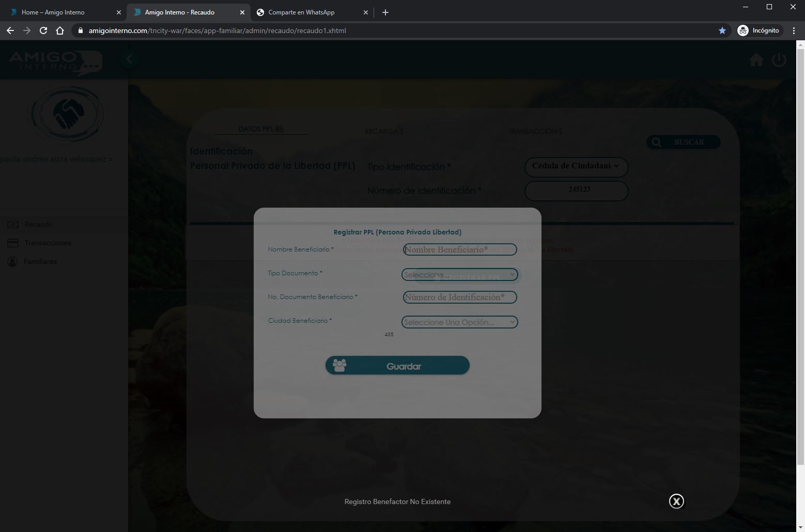Go back in browser history
The image size is (805, 532).
(10, 30)
